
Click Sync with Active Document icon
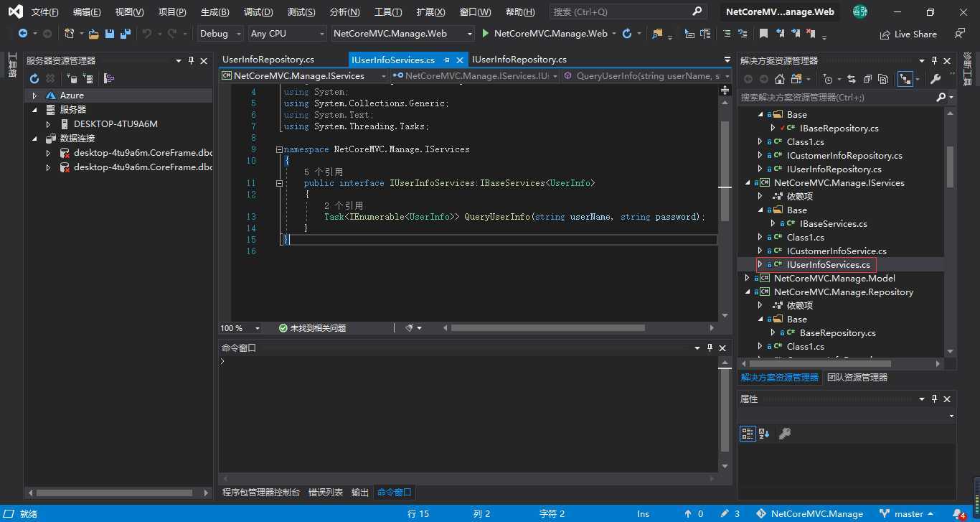852,79
